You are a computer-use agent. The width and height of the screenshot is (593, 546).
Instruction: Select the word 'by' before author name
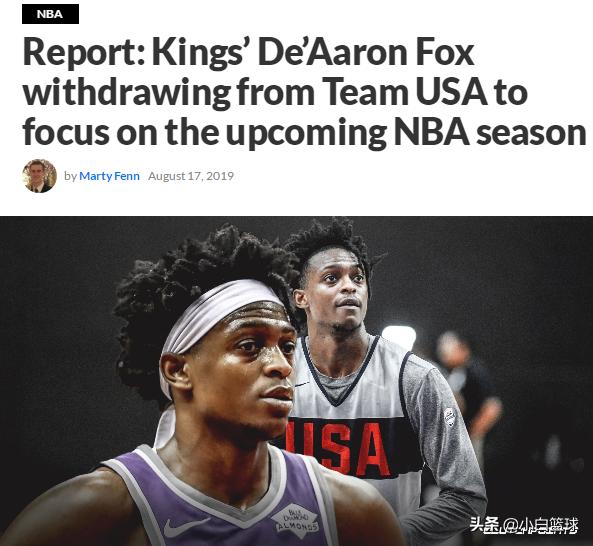(x=70, y=176)
